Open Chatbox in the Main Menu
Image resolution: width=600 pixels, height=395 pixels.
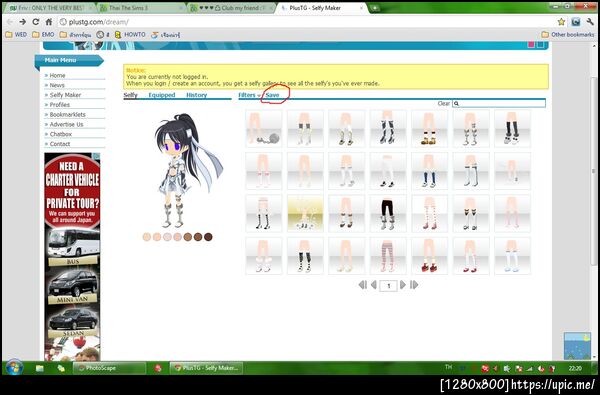60,134
